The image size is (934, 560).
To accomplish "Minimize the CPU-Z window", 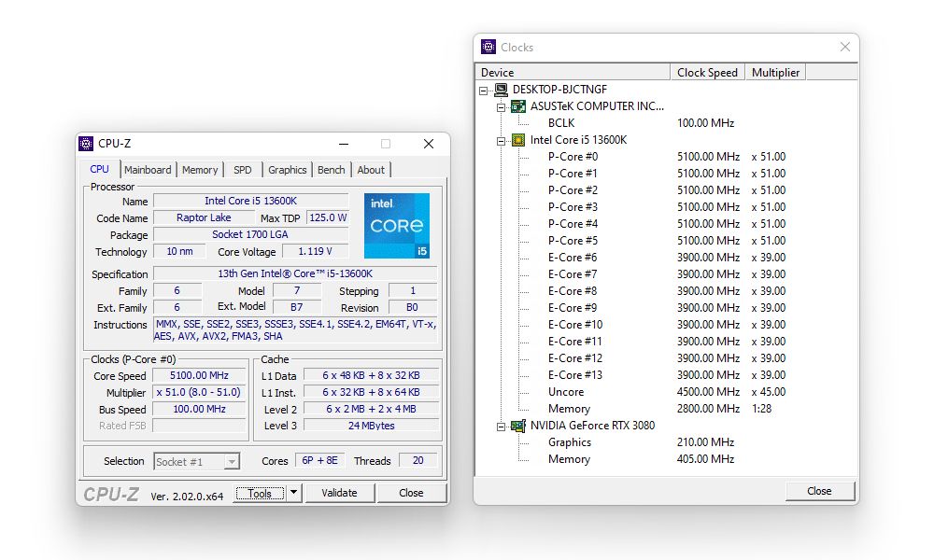I will pos(344,144).
